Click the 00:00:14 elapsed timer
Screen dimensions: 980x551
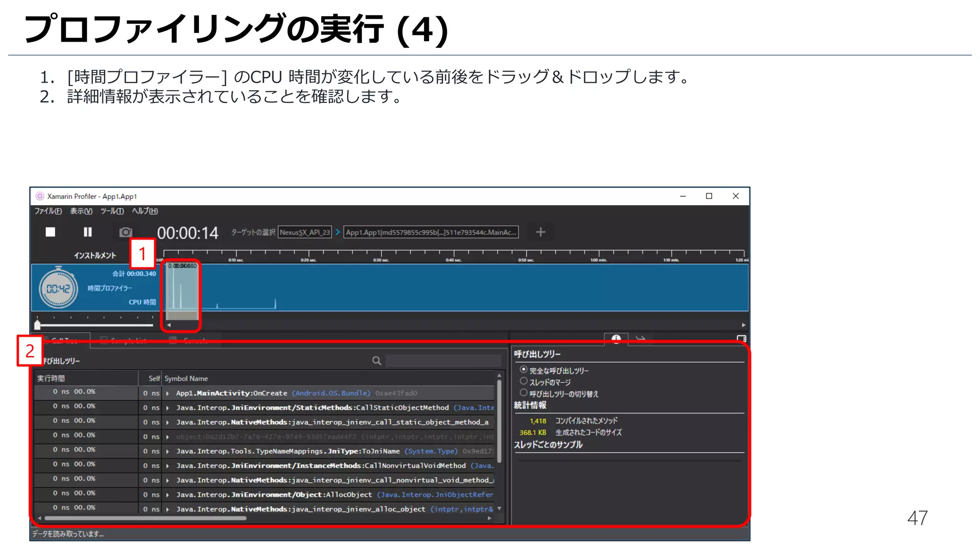[188, 233]
